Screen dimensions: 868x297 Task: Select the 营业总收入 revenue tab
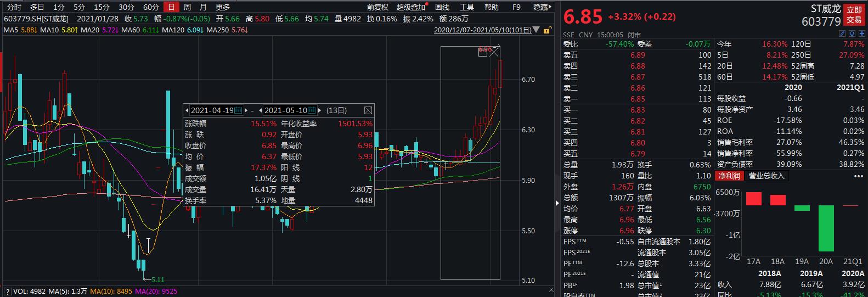(766, 176)
